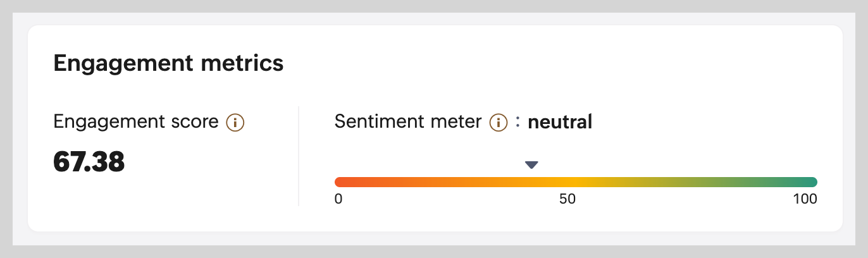The image size is (868, 258).
Task: Click the vertical divider between the two metrics
Action: (x=299, y=156)
